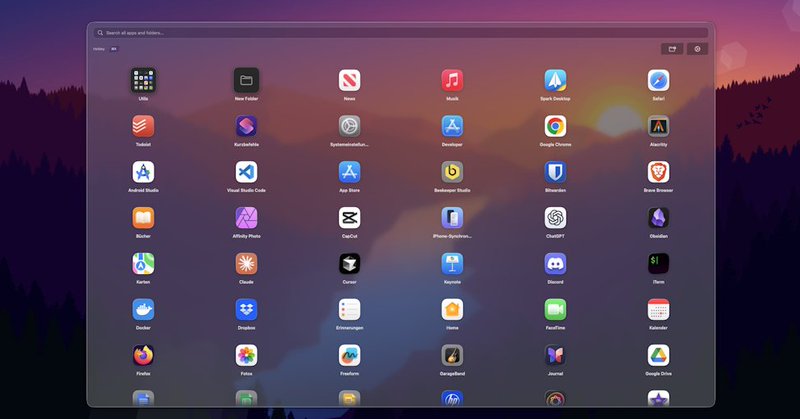Select the highlighted All filter chip
Image resolution: width=800 pixels, height=419 pixels.
point(114,49)
